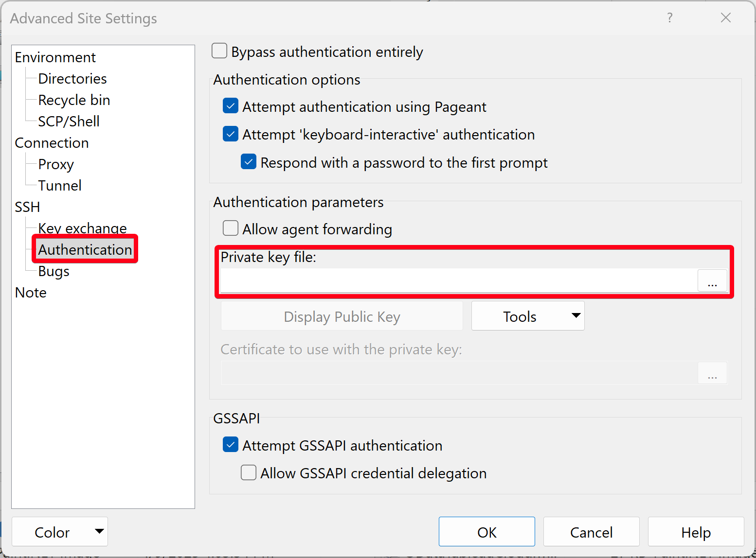
Task: Enable Allow agent forwarding
Action: pyautogui.click(x=230, y=228)
